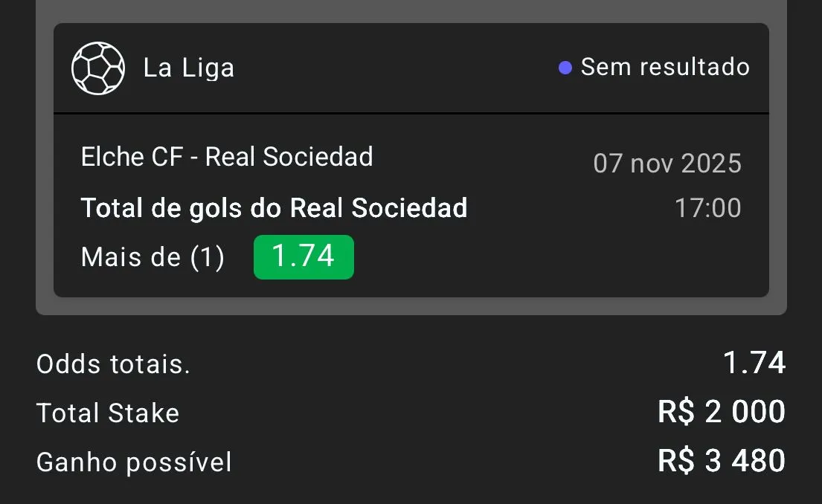Click the Odds totais label
The width and height of the screenshot is (822, 504).
[113, 364]
